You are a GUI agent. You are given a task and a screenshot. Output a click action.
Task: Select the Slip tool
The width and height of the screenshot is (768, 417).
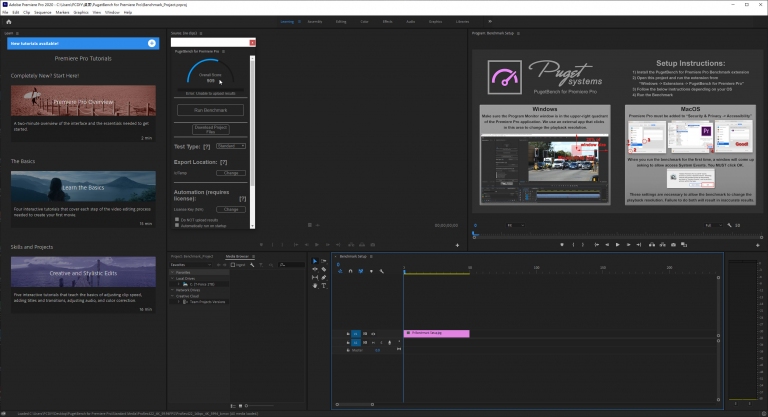[315, 277]
